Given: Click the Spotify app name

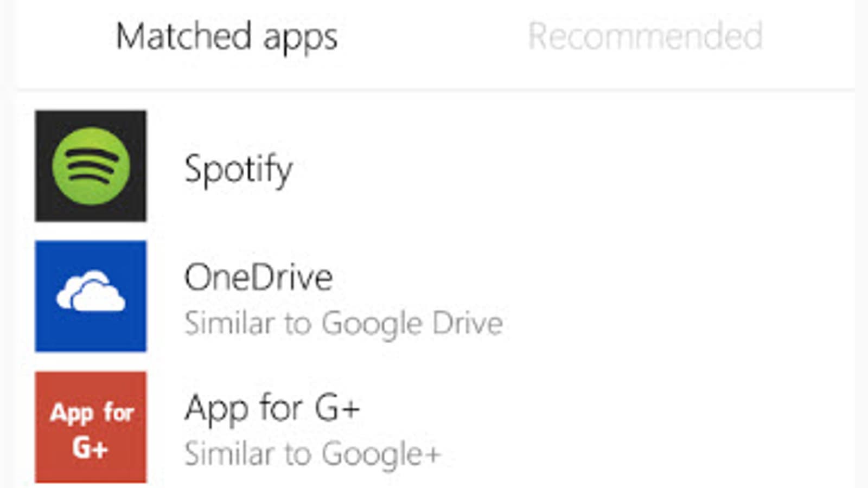Looking at the screenshot, I should [x=238, y=169].
